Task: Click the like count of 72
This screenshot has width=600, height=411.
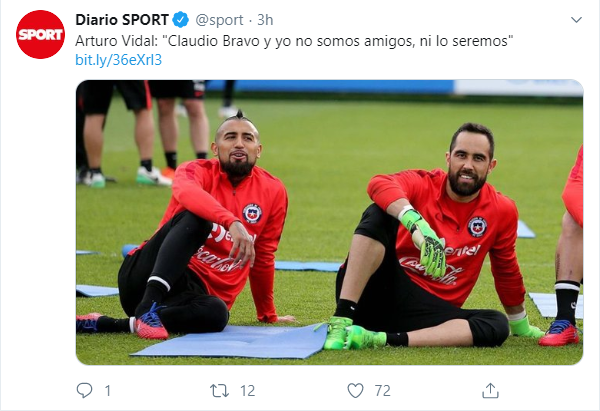Action: [x=383, y=391]
